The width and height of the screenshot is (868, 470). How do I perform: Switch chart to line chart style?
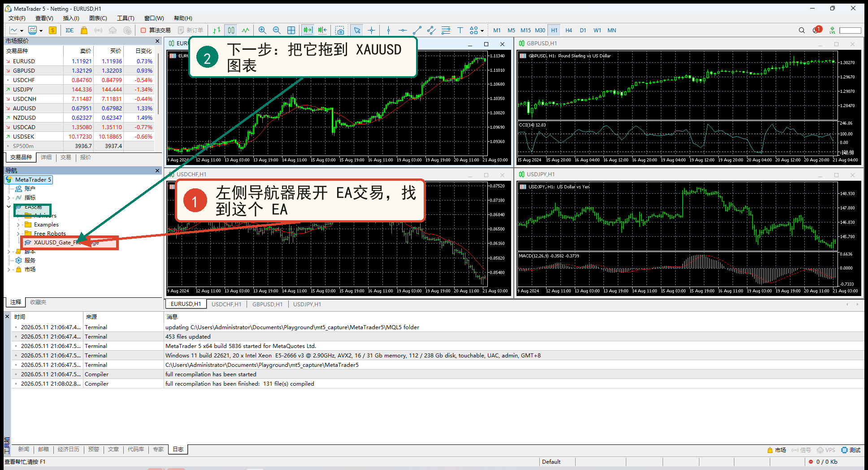tap(245, 30)
